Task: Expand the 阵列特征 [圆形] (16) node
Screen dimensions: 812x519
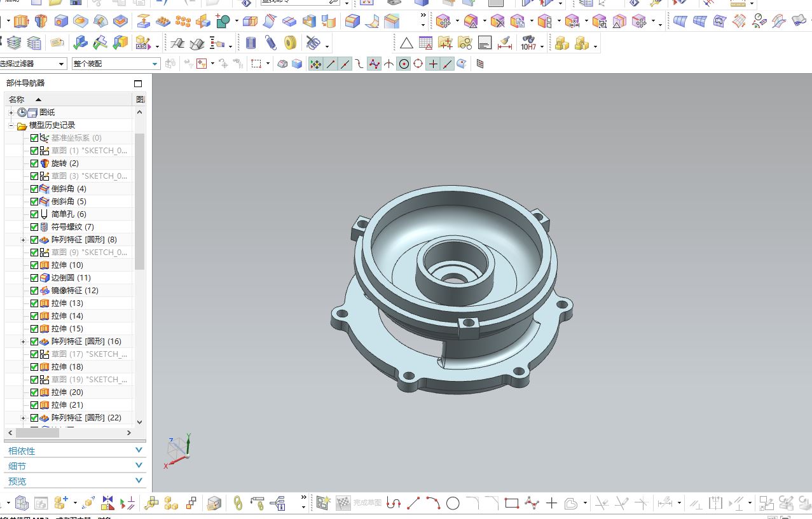Action: [x=23, y=342]
